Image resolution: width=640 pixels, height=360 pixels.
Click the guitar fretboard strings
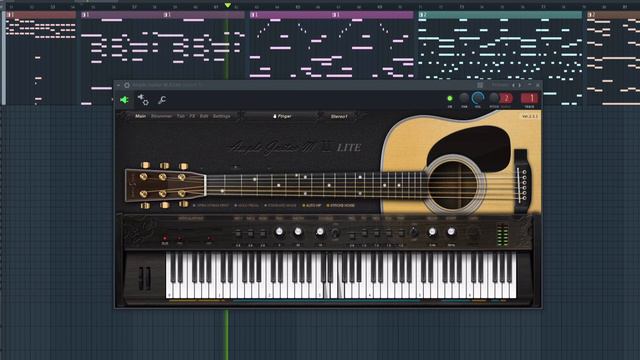tap(315, 185)
